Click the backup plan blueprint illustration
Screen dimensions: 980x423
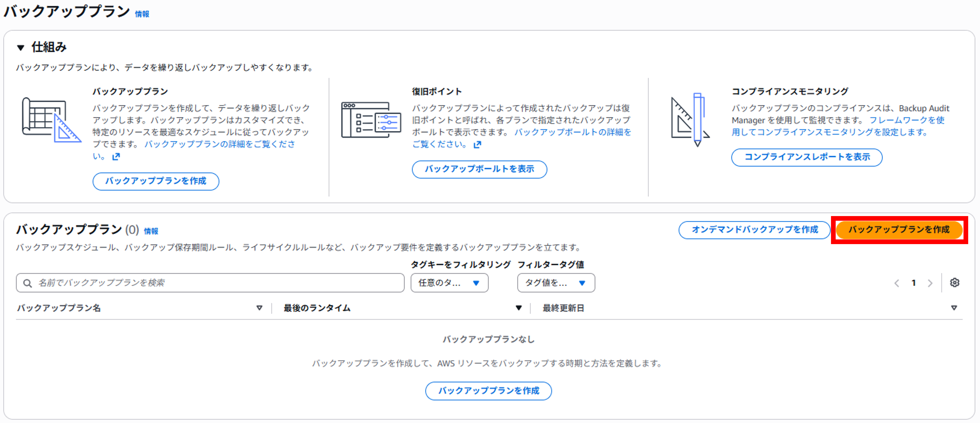(x=51, y=120)
